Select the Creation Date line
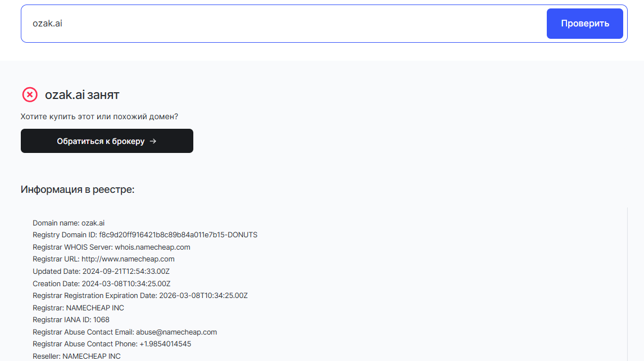644x361 pixels. tap(102, 284)
